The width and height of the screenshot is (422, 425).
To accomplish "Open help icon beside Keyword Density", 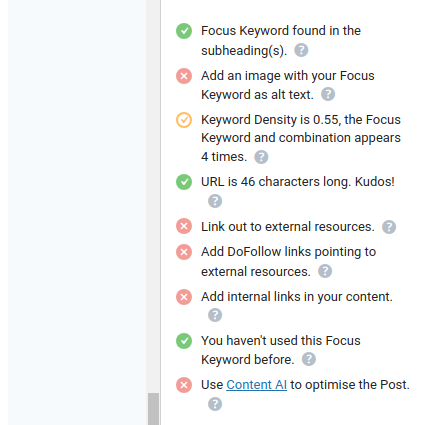I will point(261,157).
